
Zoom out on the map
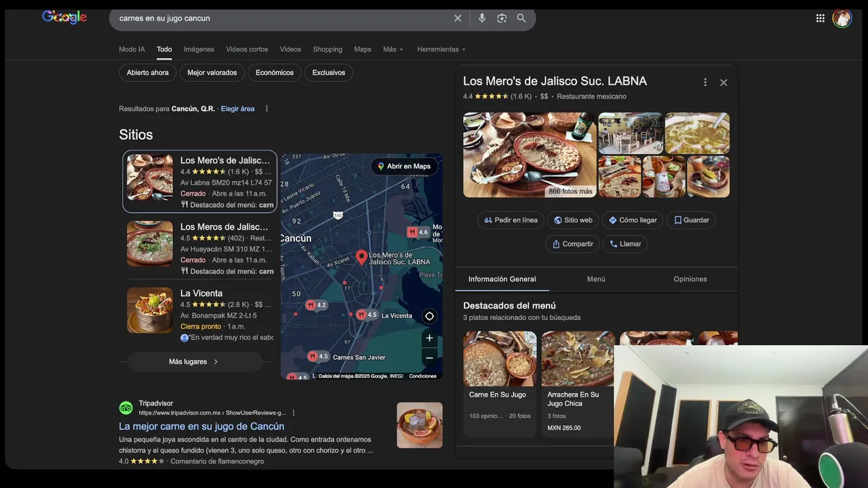(429, 358)
